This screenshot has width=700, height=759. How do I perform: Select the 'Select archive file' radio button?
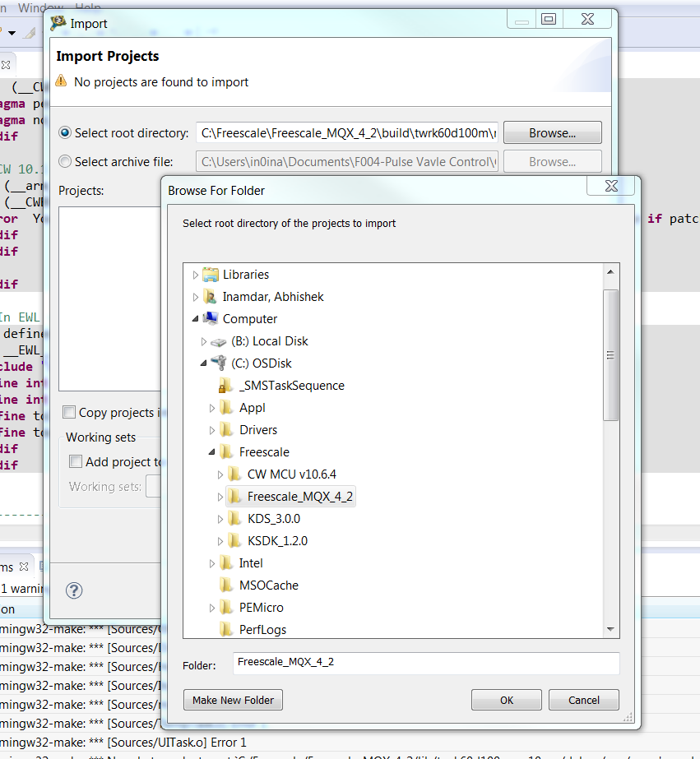(65, 161)
